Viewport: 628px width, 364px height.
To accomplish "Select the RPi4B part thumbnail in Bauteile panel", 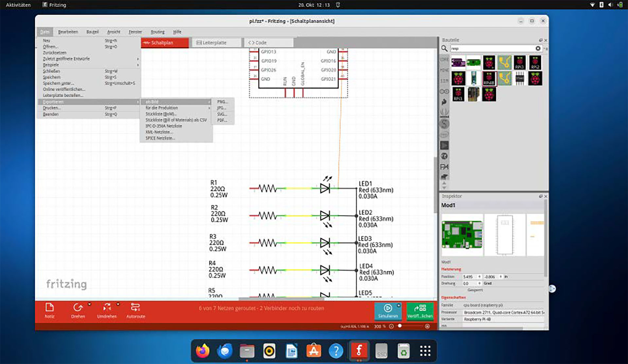I will pos(489,79).
